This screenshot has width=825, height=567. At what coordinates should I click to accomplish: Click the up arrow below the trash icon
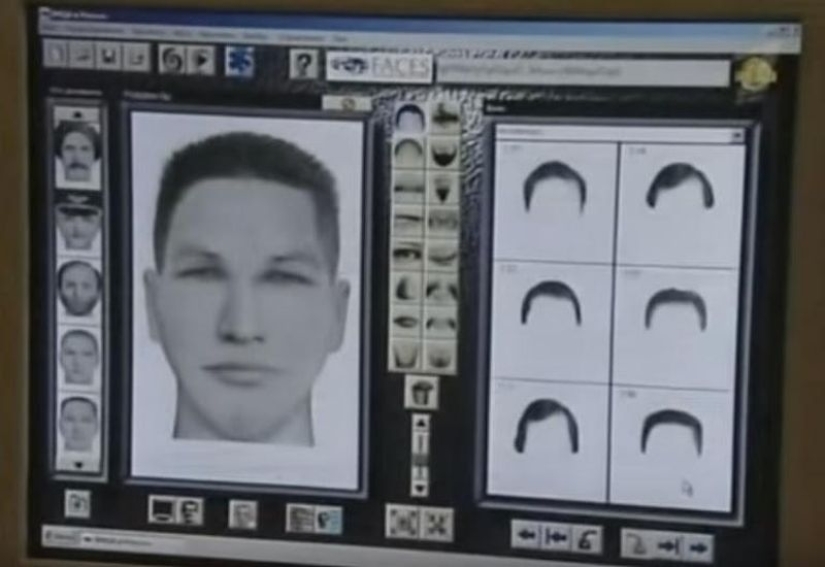tap(421, 423)
